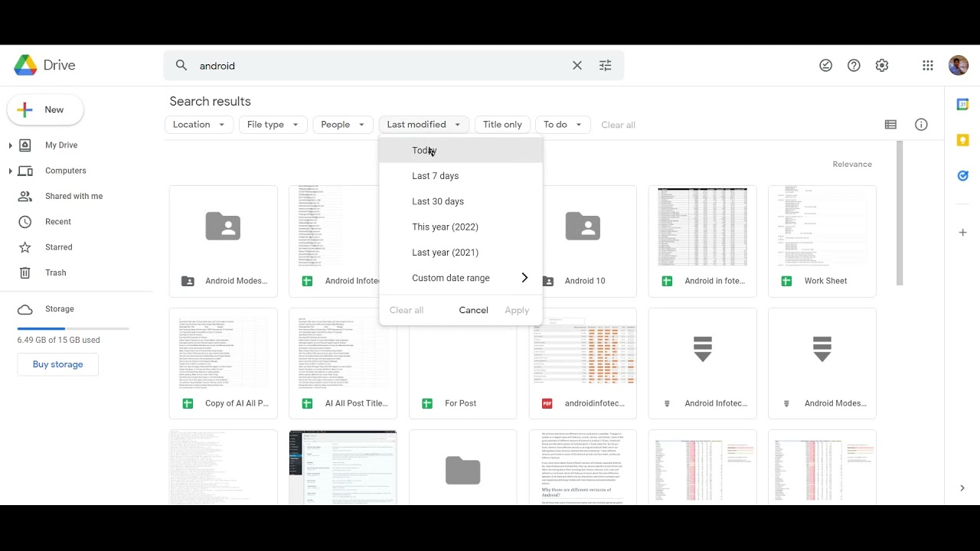Collapse the Last modified filter dropdown
Viewport: 980px width, 551px height.
point(424,125)
